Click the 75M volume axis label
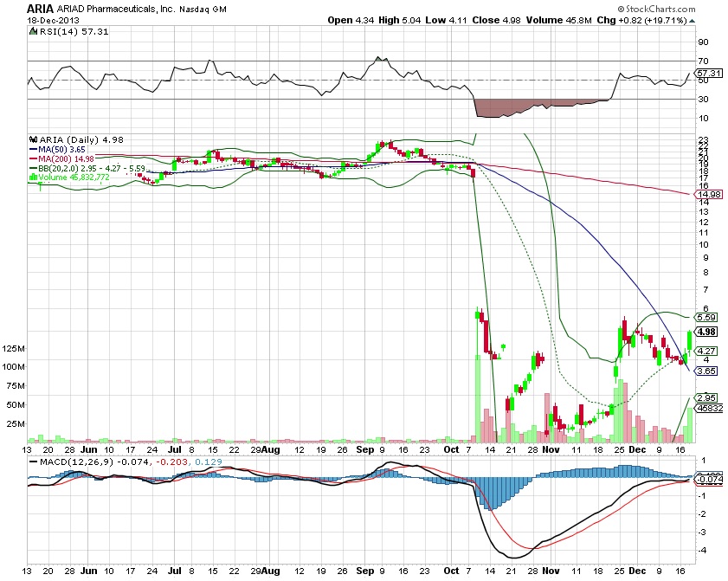 click(16, 386)
